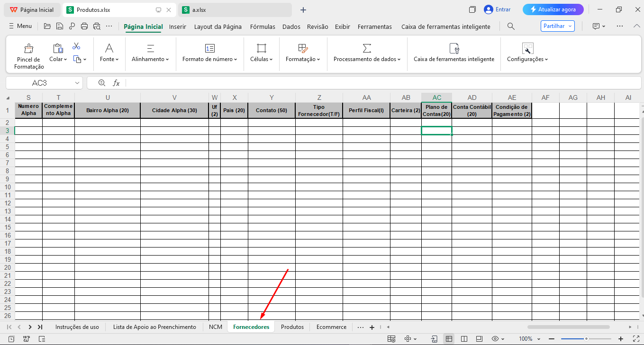This screenshot has height=345, width=644.
Task: Click the scissors cut icon
Action: click(76, 46)
